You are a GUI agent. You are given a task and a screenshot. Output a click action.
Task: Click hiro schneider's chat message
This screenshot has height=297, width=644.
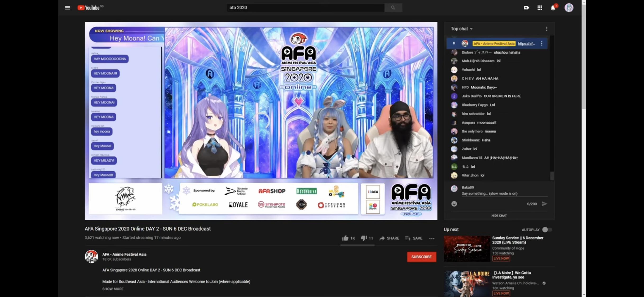pyautogui.click(x=476, y=114)
